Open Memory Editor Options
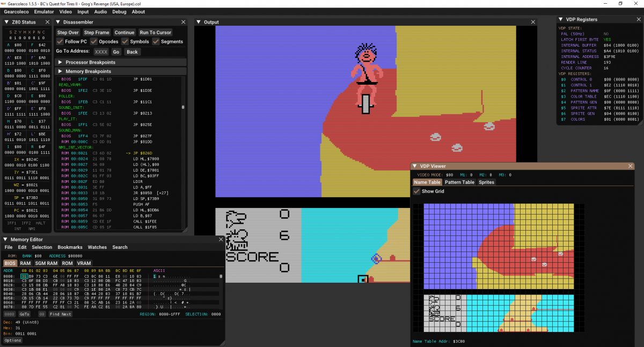Screen dimensions: 644x347 [13, 341]
